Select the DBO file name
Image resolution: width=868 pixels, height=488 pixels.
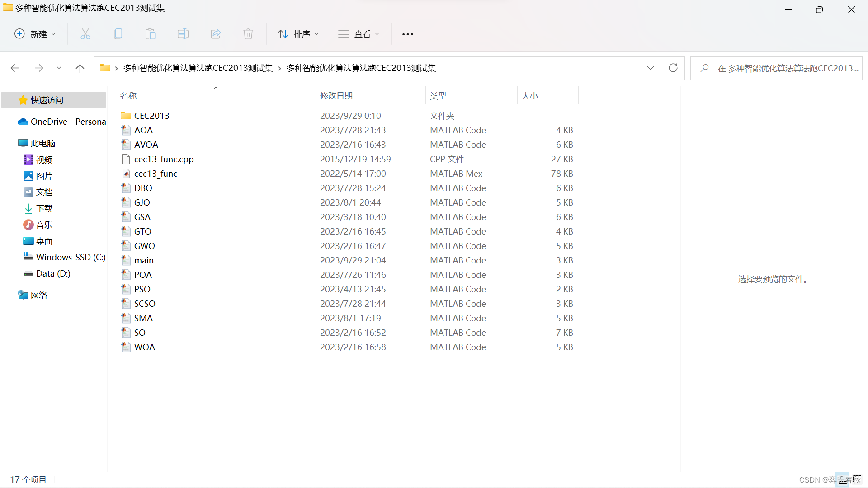click(143, 188)
